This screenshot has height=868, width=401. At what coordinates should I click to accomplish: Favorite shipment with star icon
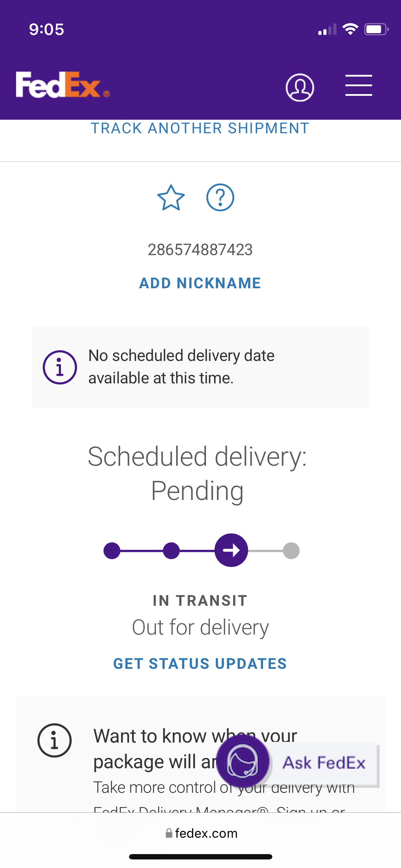171,198
